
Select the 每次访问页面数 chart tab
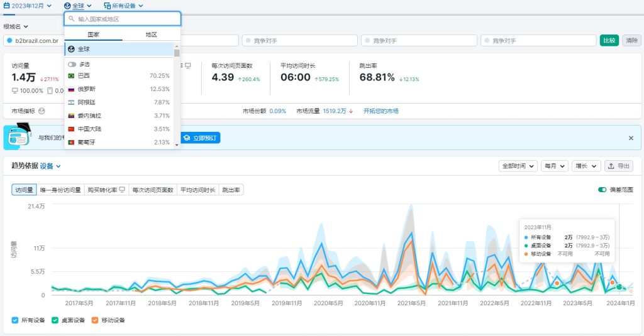(153, 190)
